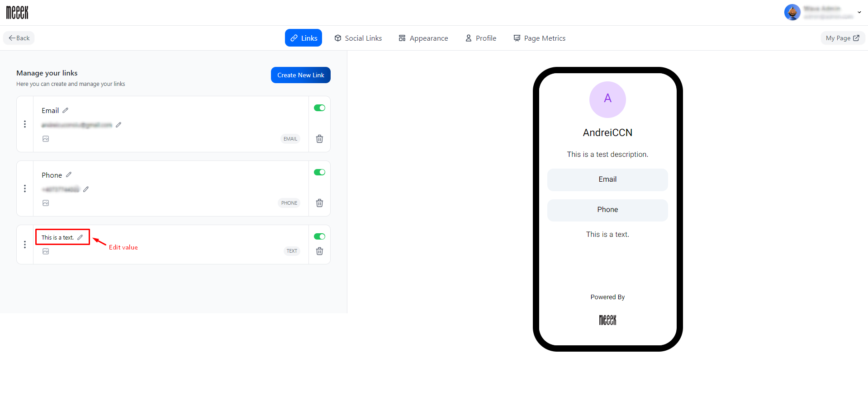Delete the Email link with trash icon
The height and width of the screenshot is (419, 868).
[x=319, y=139]
